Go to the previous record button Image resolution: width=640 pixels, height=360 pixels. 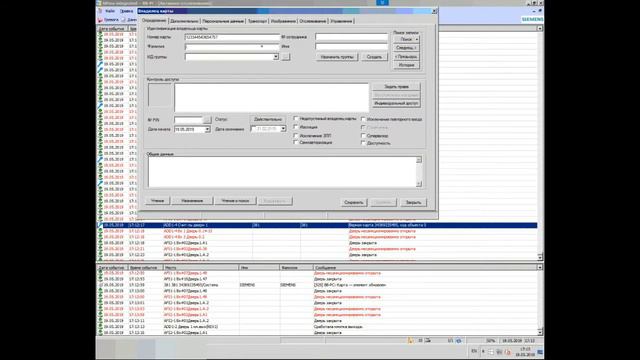[x=407, y=57]
